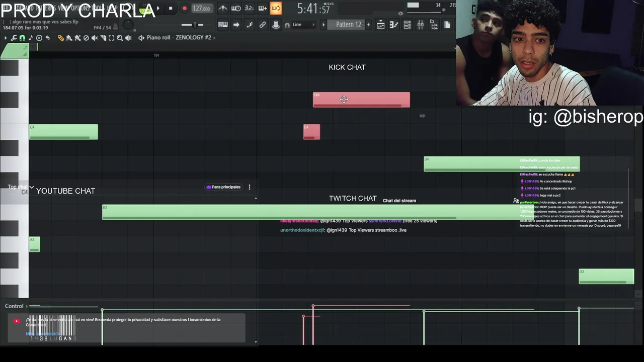Screen dimensions: 644x362
Task: Open piano roll main menu arrow
Action: point(5,38)
